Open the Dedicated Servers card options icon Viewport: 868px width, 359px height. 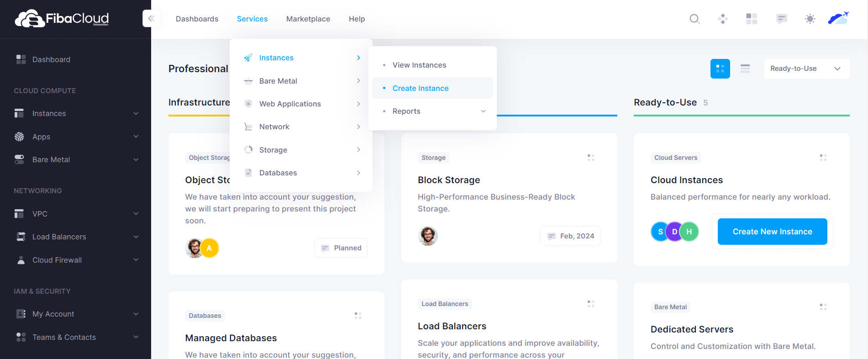pyautogui.click(x=823, y=307)
